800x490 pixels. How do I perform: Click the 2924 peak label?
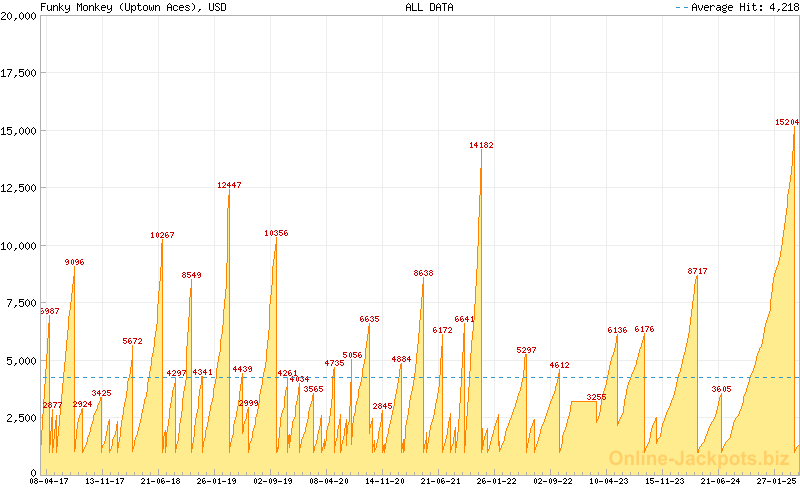tap(83, 404)
